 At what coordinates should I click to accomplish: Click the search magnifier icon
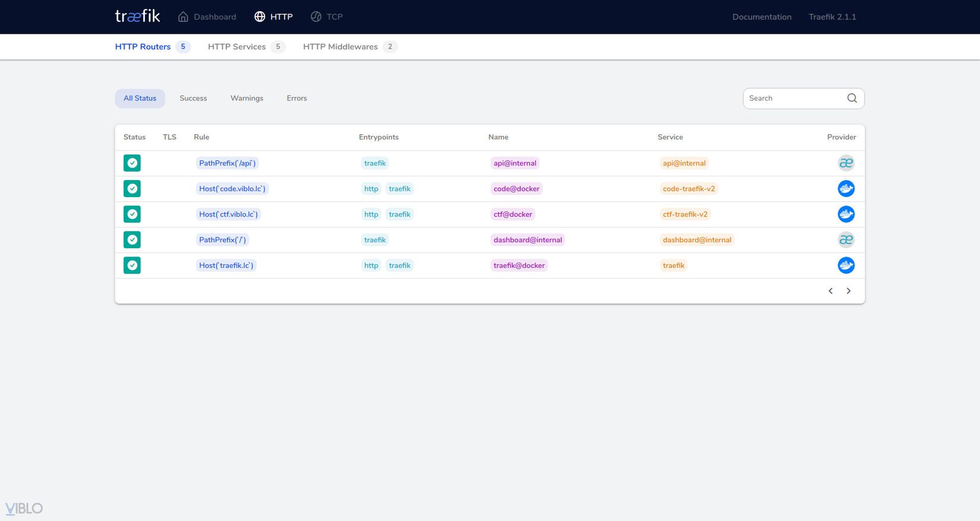coord(852,99)
